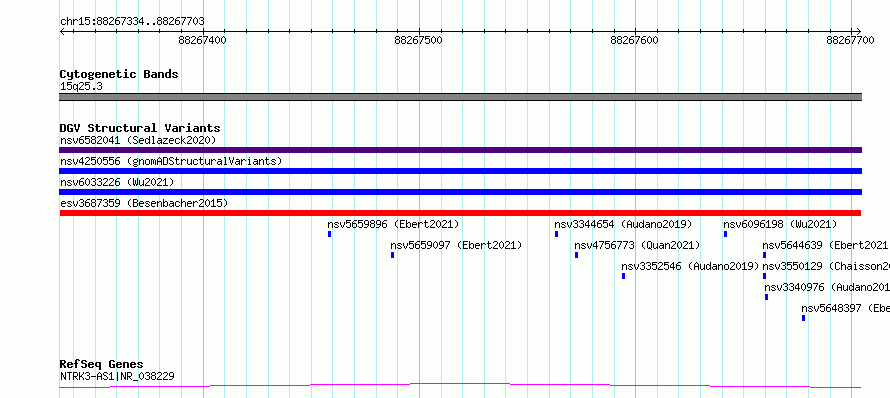This screenshot has width=890, height=398.
Task: Click the nsv5659896 (Ebert2021) label text
Action: click(x=393, y=224)
